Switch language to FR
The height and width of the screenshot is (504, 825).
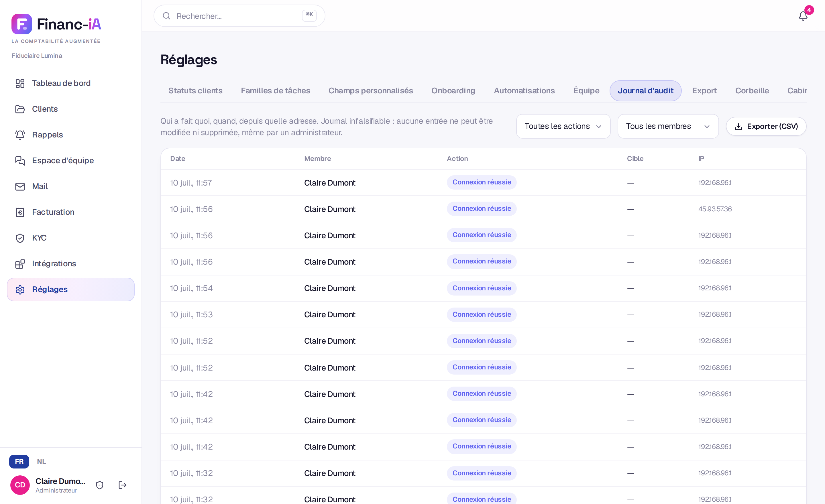[19, 462]
